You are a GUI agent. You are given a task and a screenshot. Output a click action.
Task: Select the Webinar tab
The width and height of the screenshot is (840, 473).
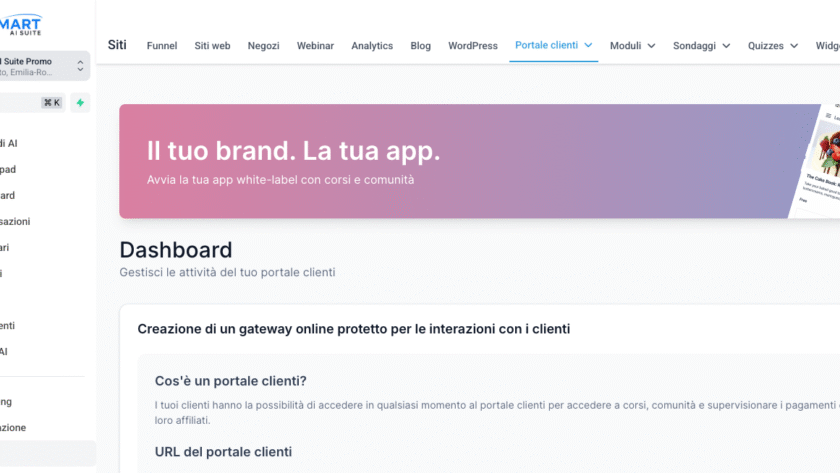[x=315, y=46]
